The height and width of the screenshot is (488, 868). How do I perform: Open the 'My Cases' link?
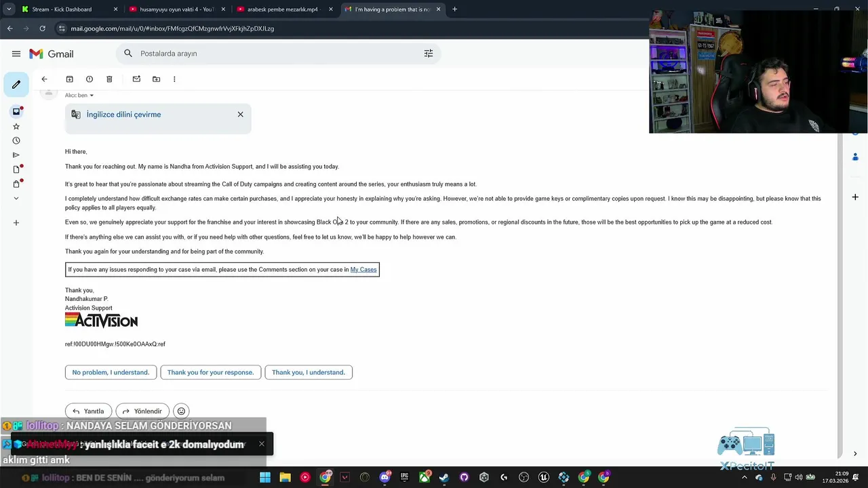tap(363, 270)
